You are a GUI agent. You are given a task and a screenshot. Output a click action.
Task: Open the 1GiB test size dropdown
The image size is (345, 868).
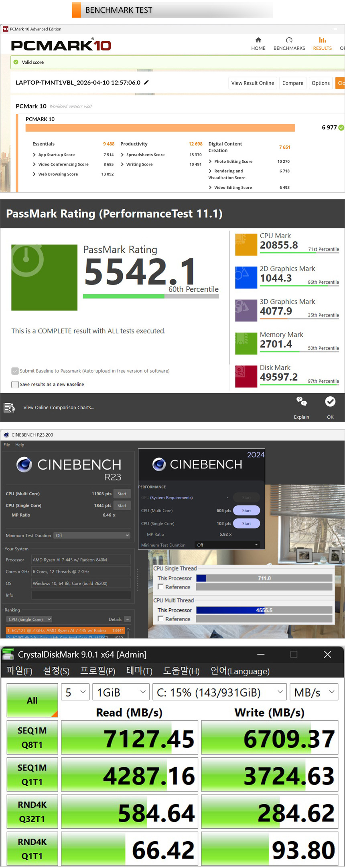click(x=121, y=692)
